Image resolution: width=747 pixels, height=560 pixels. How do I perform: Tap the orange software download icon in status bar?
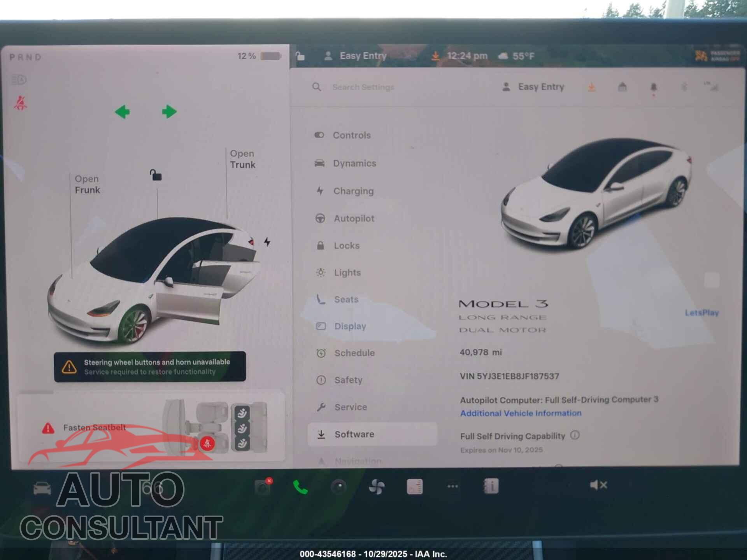point(435,56)
